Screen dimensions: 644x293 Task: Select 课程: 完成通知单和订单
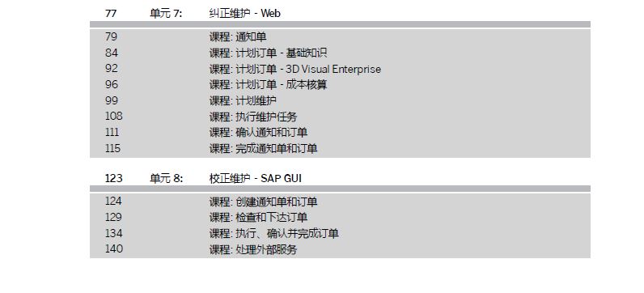click(263, 148)
